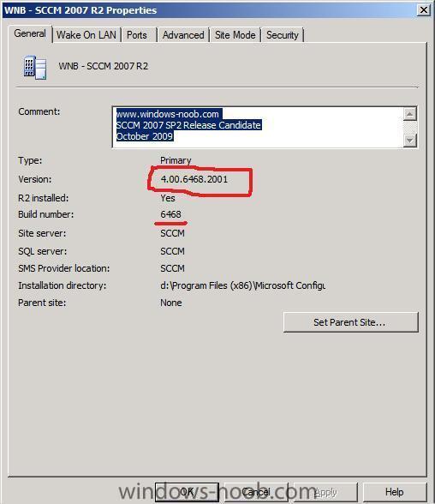
Task: Click the SMS Provider location value SCCM
Action: point(172,268)
